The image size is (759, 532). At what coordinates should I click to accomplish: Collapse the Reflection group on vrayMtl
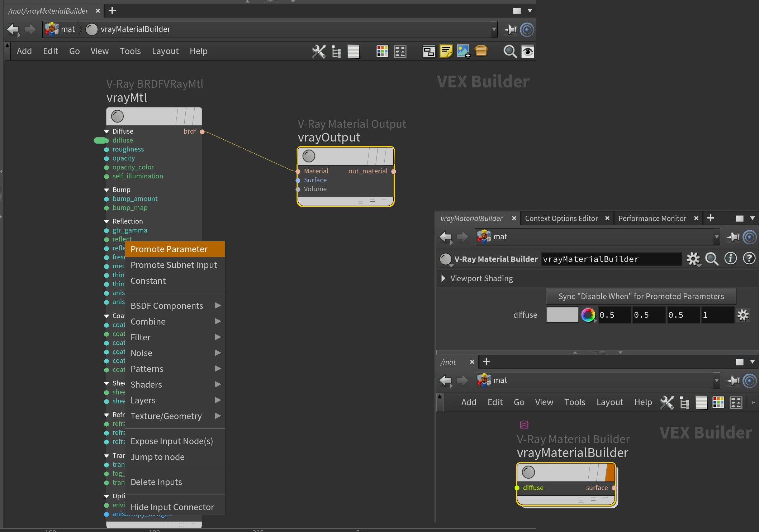(106, 221)
